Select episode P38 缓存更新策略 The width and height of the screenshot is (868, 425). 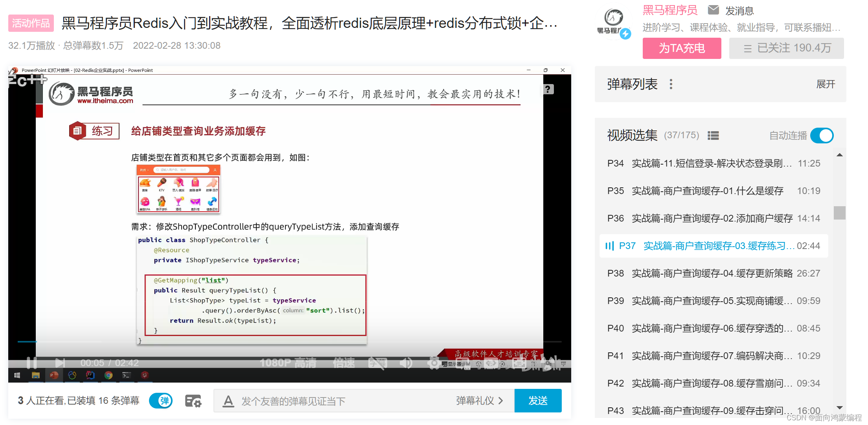tap(714, 273)
